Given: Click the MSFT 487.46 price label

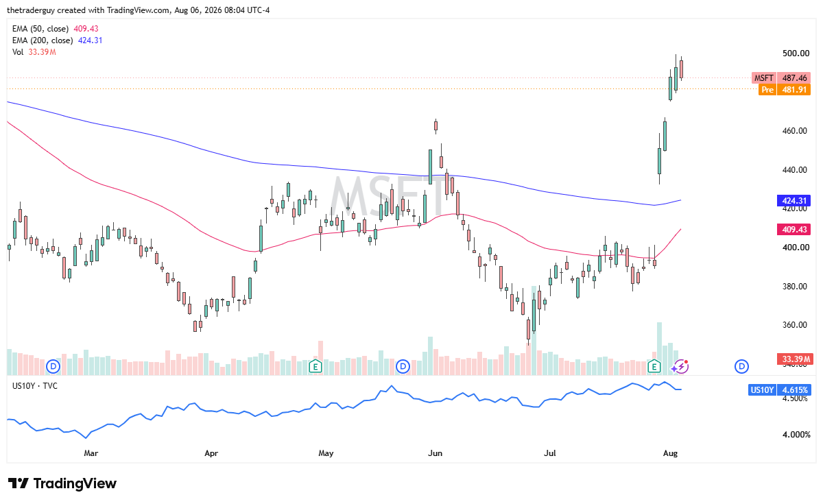Looking at the screenshot, I should pos(781,78).
